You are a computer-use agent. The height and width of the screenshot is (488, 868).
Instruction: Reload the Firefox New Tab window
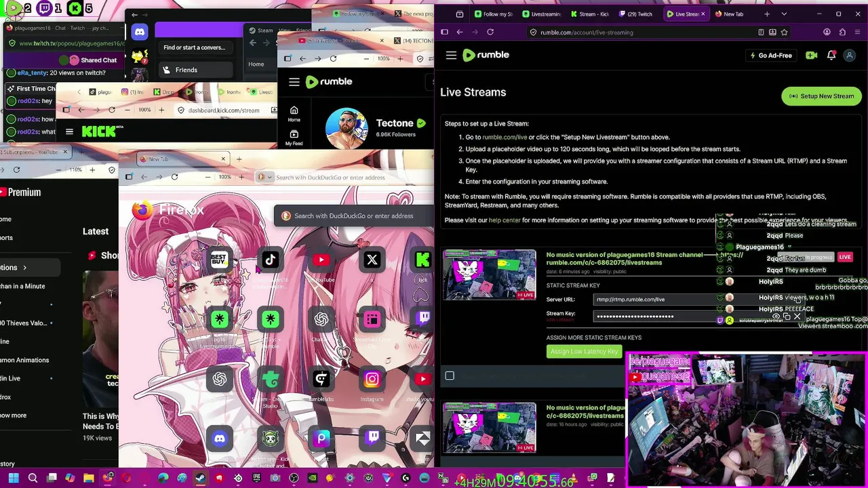[174, 177]
